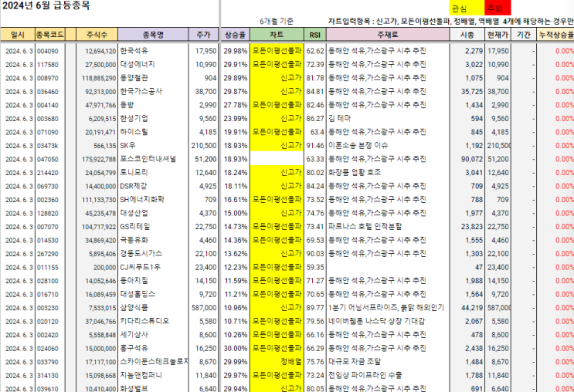Click the 주가 column header
The height and width of the screenshot is (392, 574).
point(203,35)
